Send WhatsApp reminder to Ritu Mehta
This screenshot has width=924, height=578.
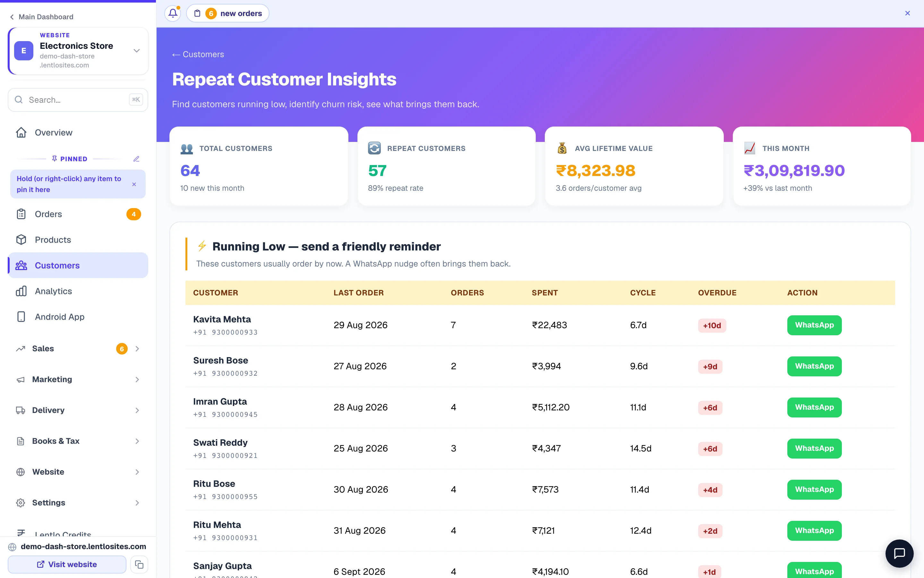tap(814, 530)
